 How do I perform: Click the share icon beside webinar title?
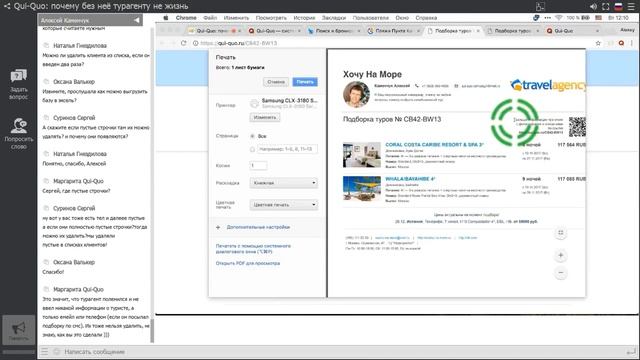coord(7,6)
